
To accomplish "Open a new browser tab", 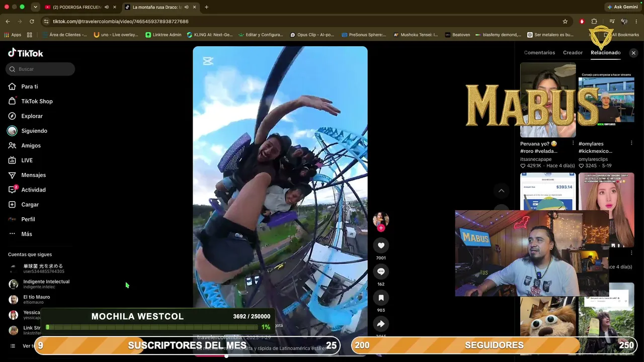I will [206, 7].
